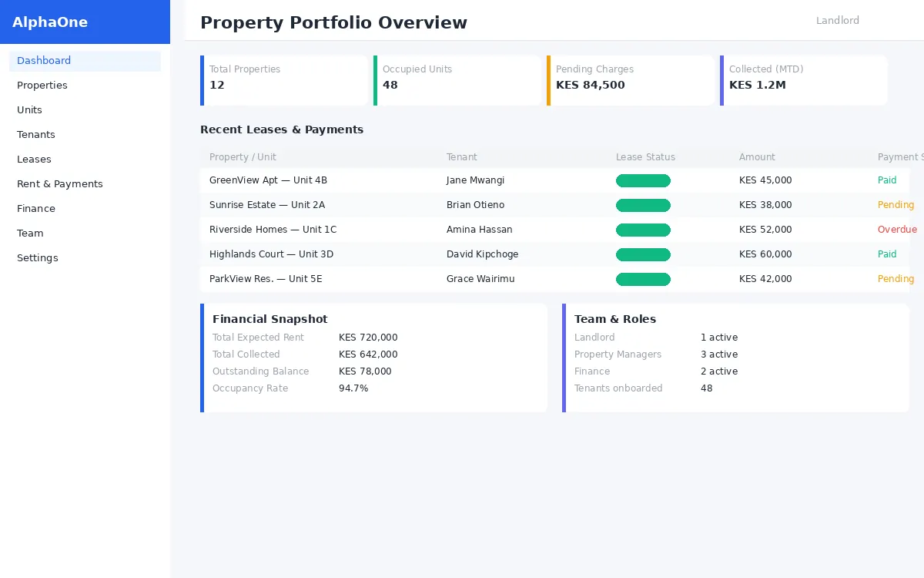Open the Pending Charges card

(x=631, y=80)
